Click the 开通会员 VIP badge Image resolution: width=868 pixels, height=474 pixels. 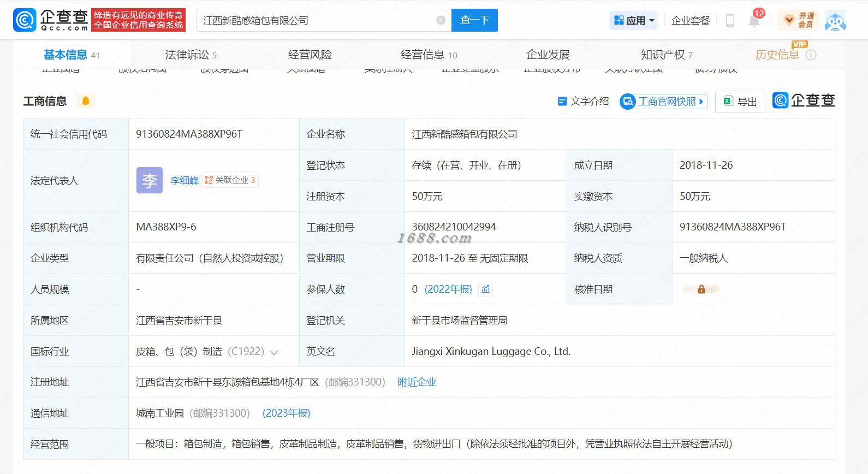(x=799, y=20)
